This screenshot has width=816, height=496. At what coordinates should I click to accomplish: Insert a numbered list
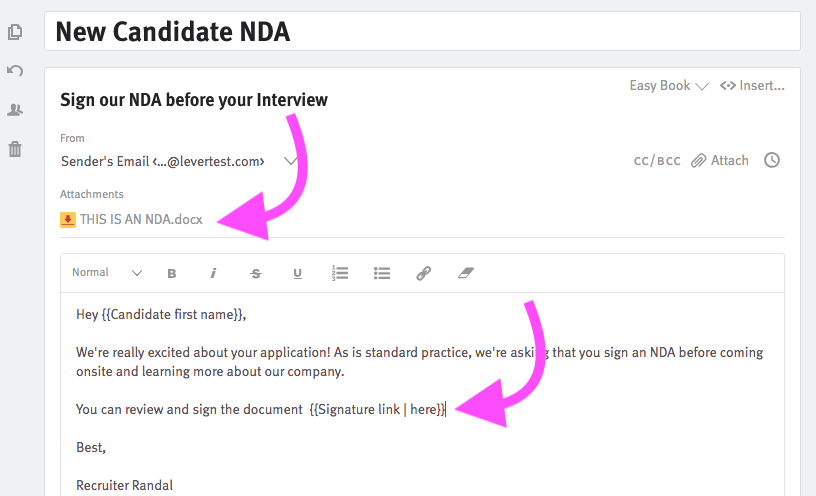pyautogui.click(x=340, y=273)
